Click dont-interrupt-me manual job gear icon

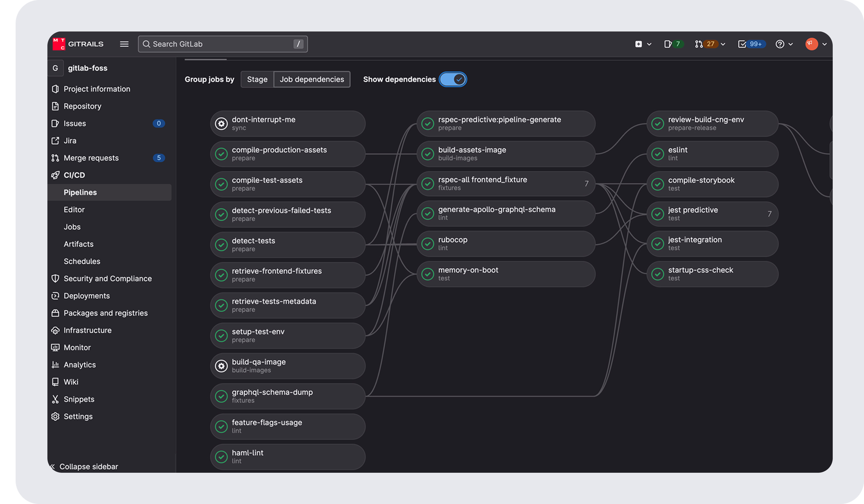pyautogui.click(x=221, y=124)
